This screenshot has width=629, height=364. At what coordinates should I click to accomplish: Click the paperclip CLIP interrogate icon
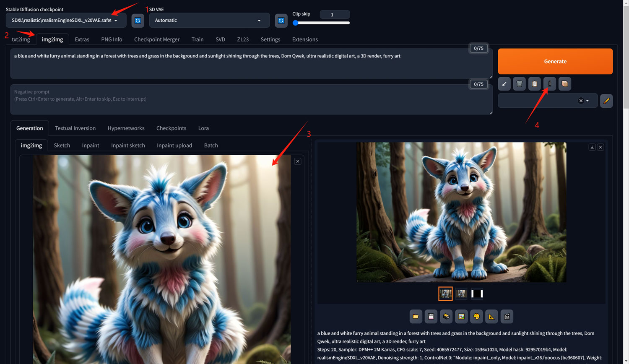[549, 84]
